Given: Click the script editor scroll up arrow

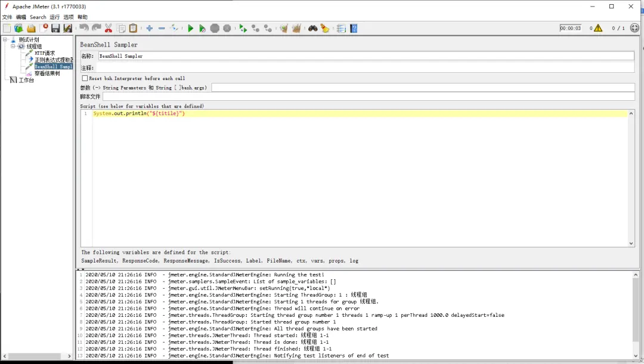Looking at the screenshot, I should point(631,113).
